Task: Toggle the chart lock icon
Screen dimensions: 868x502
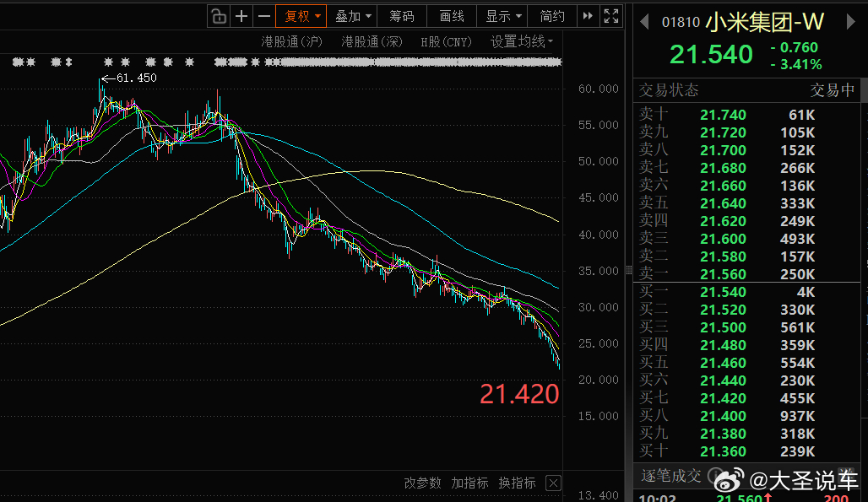Action: [x=219, y=16]
